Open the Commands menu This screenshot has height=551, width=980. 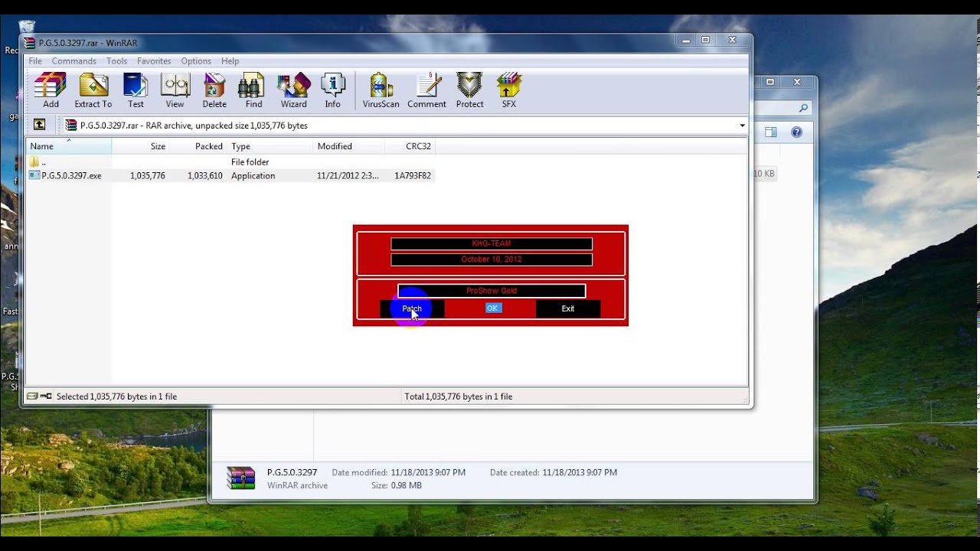tap(74, 61)
